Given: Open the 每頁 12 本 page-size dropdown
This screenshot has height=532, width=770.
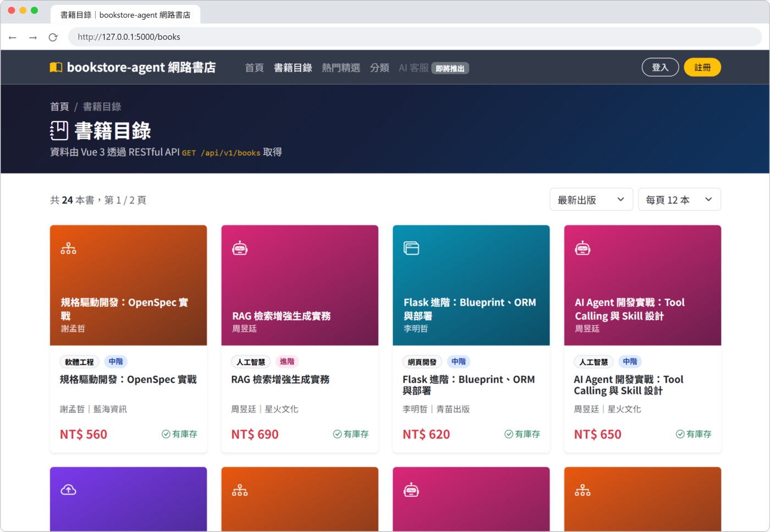Looking at the screenshot, I should [679, 200].
